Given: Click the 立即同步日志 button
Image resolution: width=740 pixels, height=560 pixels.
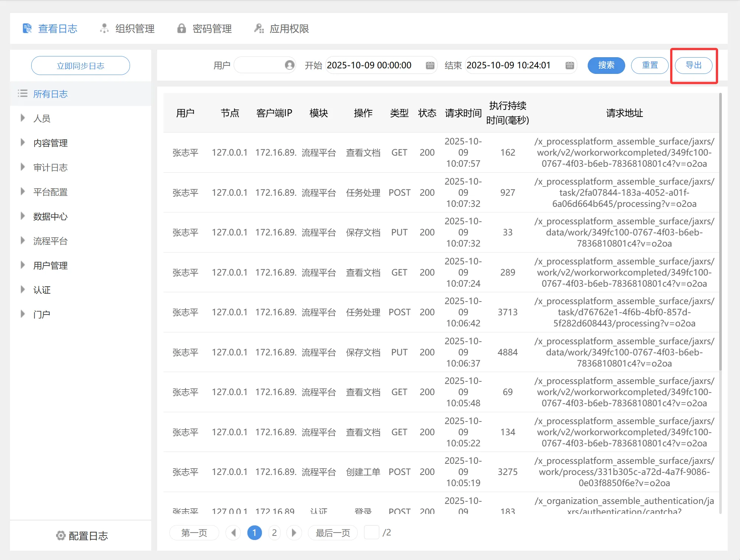Looking at the screenshot, I should pyautogui.click(x=80, y=66).
